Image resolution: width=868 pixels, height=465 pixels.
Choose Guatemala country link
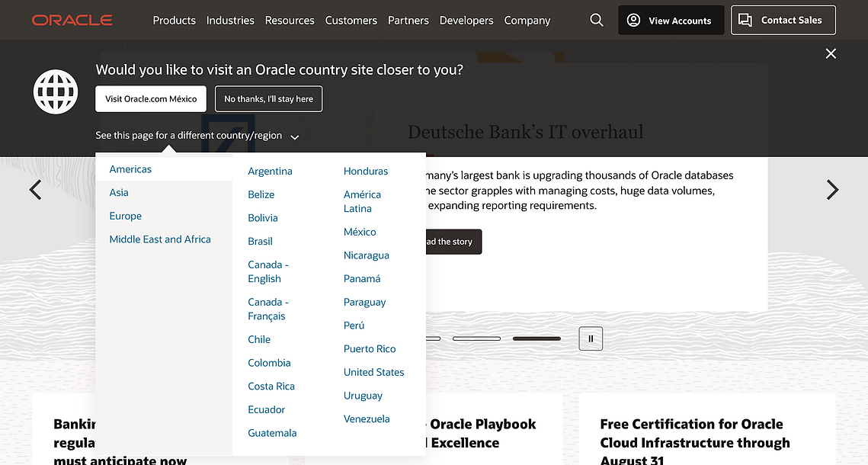tap(272, 433)
